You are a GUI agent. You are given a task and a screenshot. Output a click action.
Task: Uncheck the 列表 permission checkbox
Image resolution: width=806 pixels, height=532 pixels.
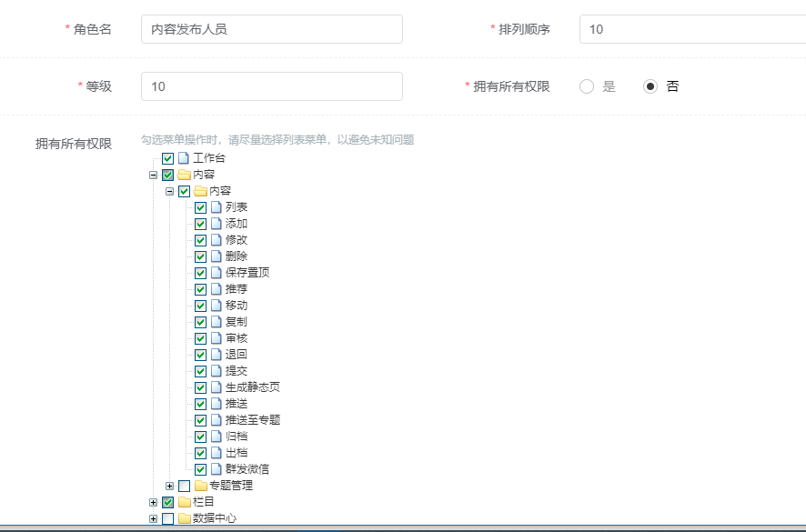point(200,207)
